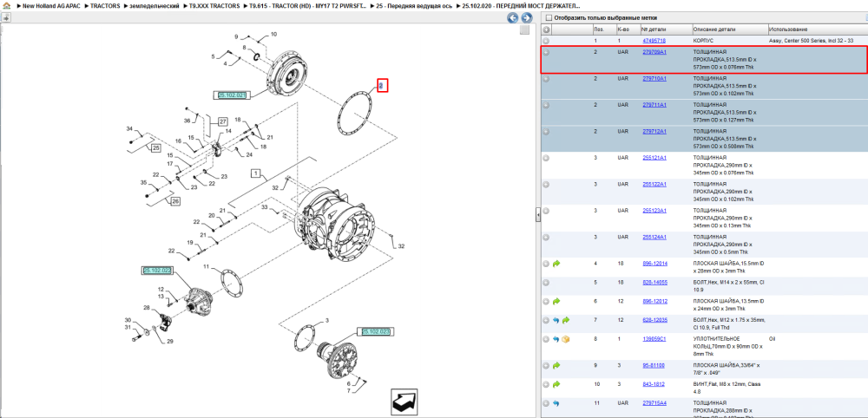Select boxed callout 27 in the diagram
This screenshot has width=868, height=418.
tap(222, 121)
